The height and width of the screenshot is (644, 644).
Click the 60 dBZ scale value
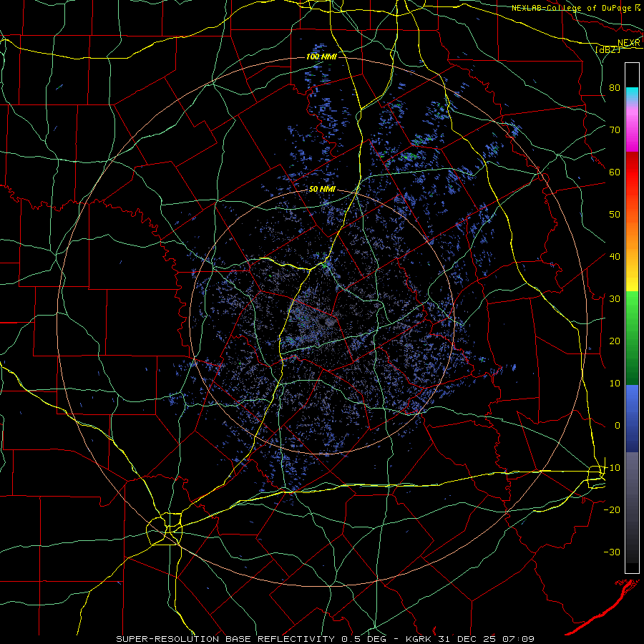tap(615, 172)
